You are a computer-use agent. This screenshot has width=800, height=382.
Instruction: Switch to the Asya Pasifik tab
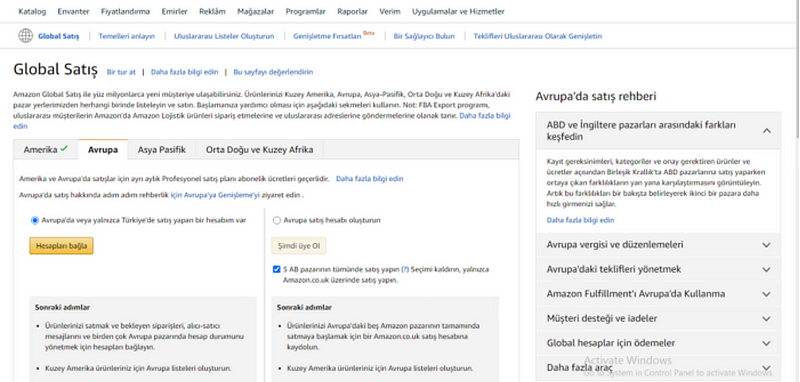pyautogui.click(x=162, y=150)
